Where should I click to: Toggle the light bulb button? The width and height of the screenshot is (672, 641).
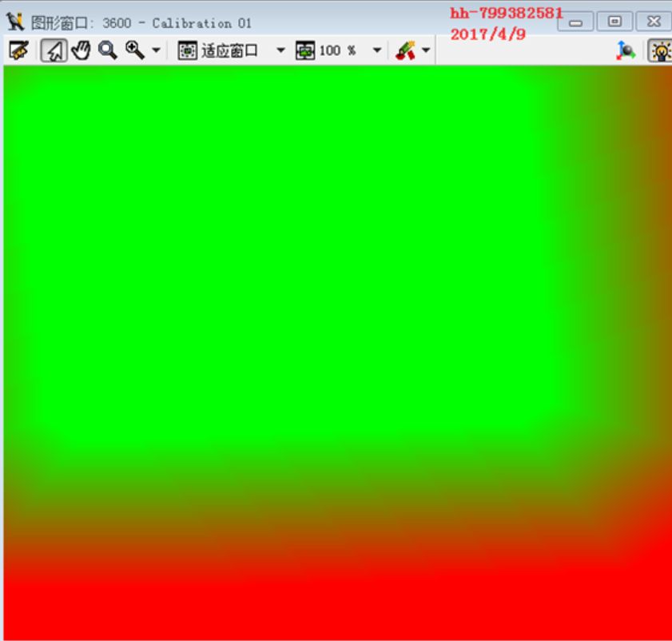[x=660, y=50]
